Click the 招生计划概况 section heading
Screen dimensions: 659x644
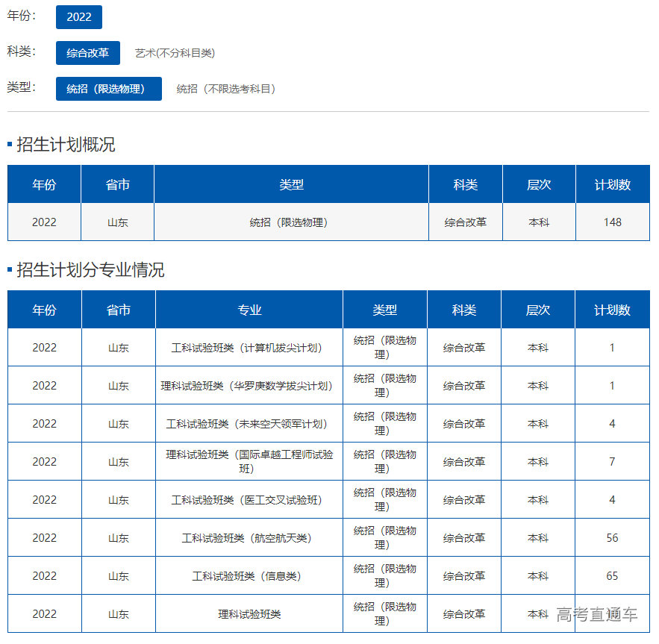pyautogui.click(x=66, y=145)
